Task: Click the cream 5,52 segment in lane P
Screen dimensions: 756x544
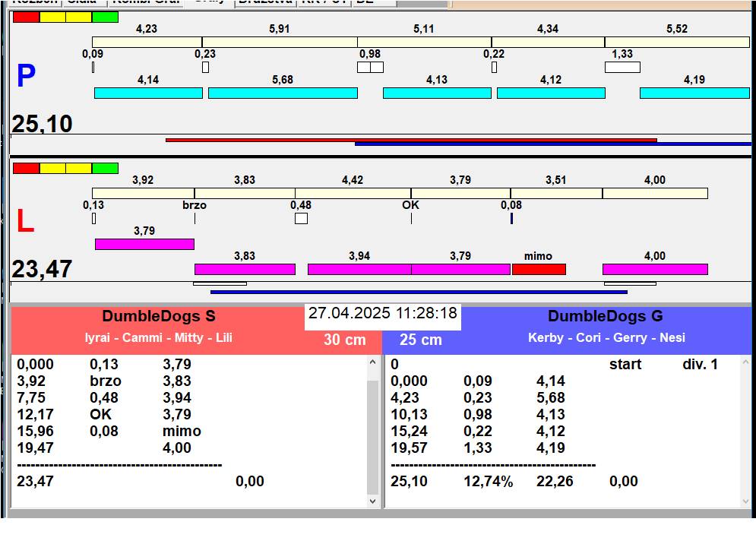Action: pyautogui.click(x=678, y=42)
